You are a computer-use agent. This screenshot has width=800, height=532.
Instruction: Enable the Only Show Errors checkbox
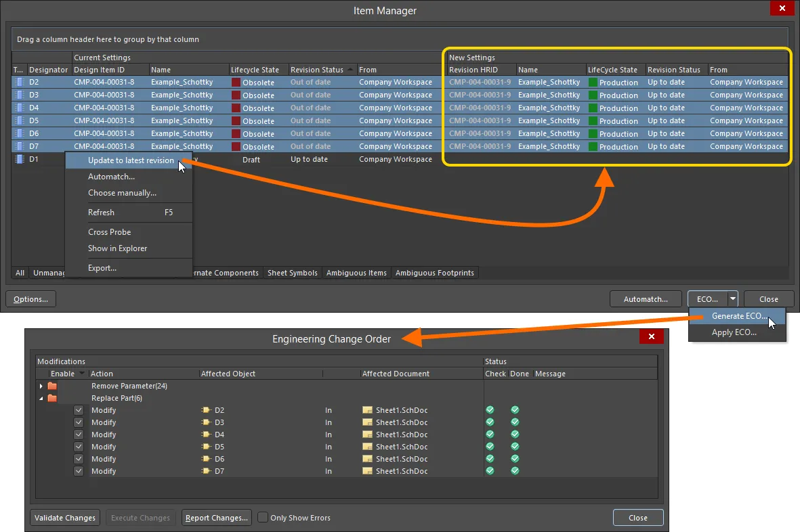[x=263, y=517]
